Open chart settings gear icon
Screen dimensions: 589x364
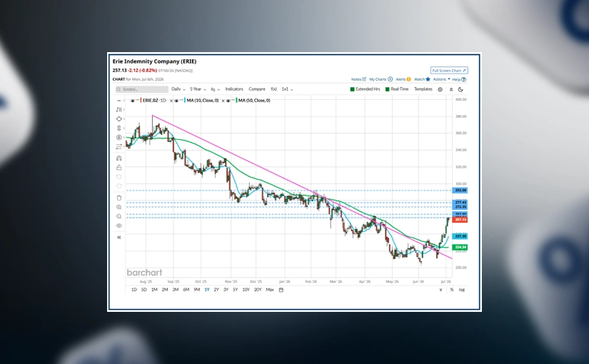tap(441, 89)
